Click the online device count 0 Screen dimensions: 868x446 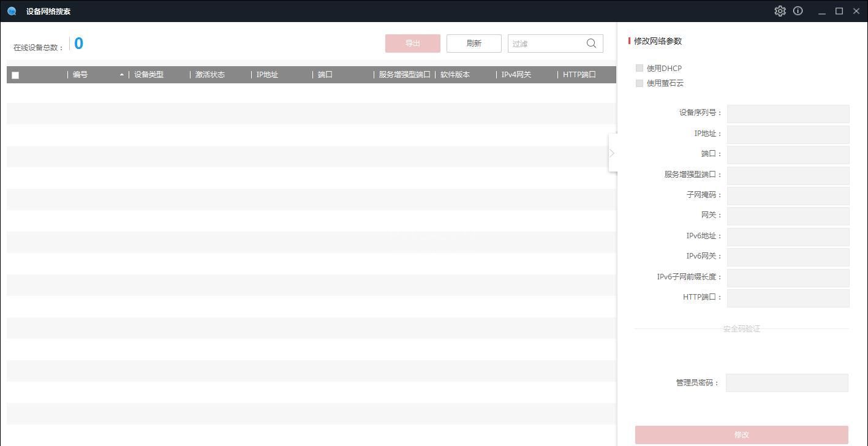pos(78,43)
